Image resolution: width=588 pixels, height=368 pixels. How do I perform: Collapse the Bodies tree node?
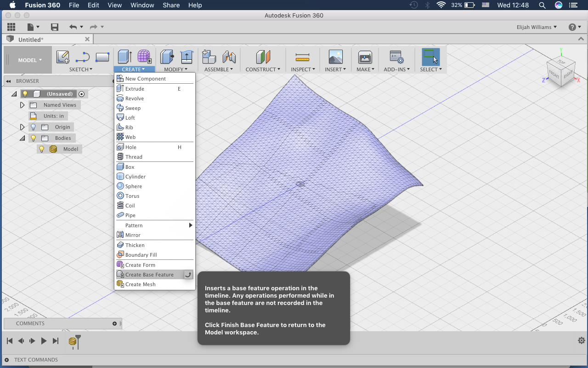pos(22,138)
